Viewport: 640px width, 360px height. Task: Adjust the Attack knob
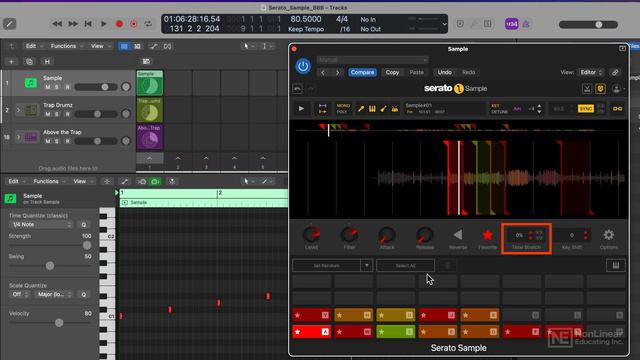pyautogui.click(x=387, y=235)
